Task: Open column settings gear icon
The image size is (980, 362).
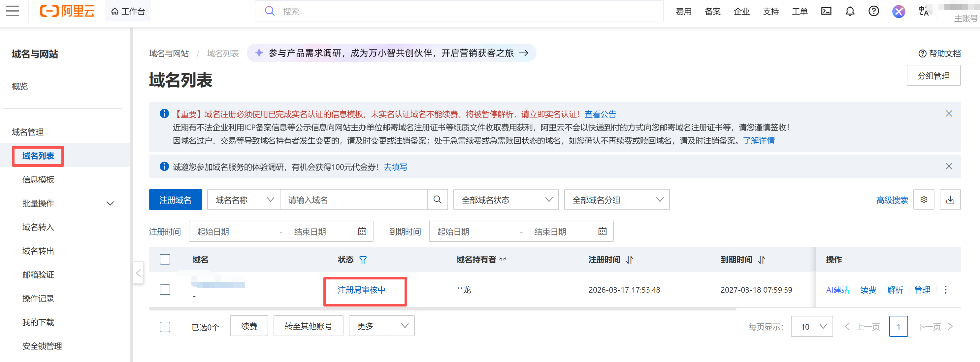Action: [x=924, y=199]
